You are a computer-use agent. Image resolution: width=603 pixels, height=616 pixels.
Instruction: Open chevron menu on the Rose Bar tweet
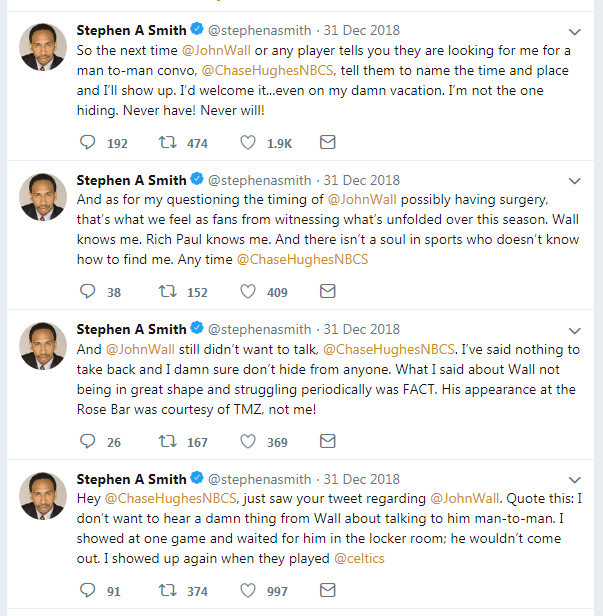tap(574, 330)
